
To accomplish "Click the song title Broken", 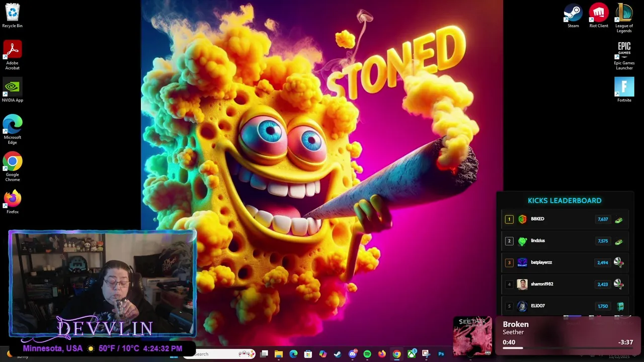I will (x=516, y=324).
